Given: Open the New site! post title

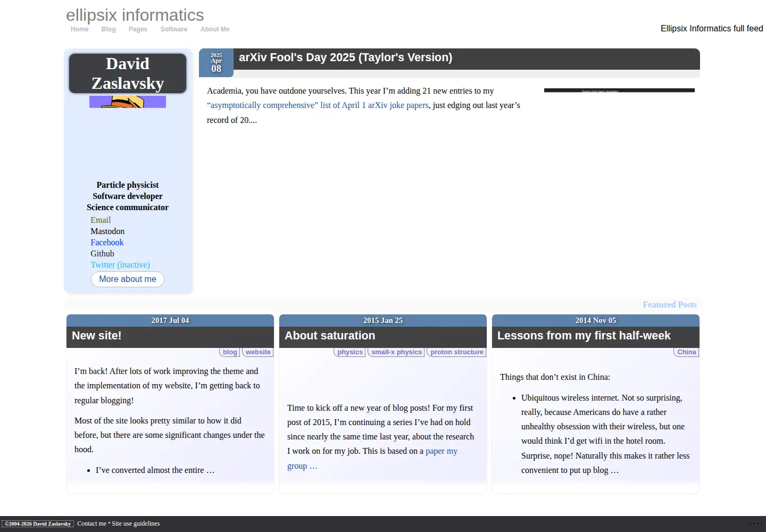Looking at the screenshot, I should pos(97,336).
